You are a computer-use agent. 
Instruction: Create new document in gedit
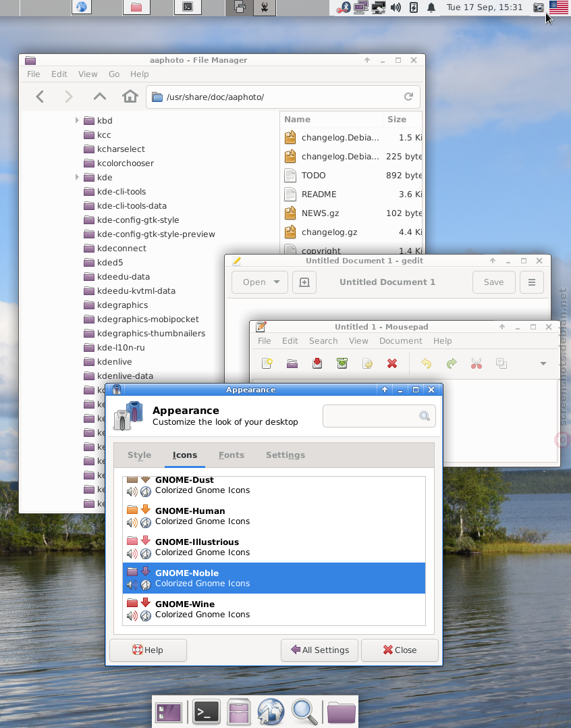point(304,282)
